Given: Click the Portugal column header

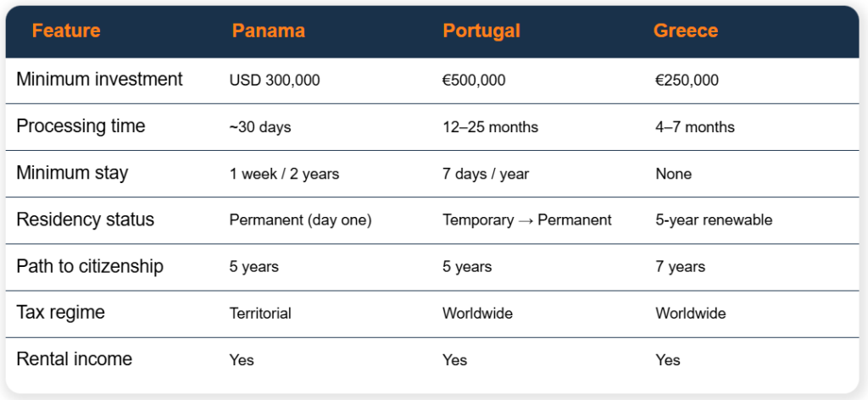Looking at the screenshot, I should [481, 31].
